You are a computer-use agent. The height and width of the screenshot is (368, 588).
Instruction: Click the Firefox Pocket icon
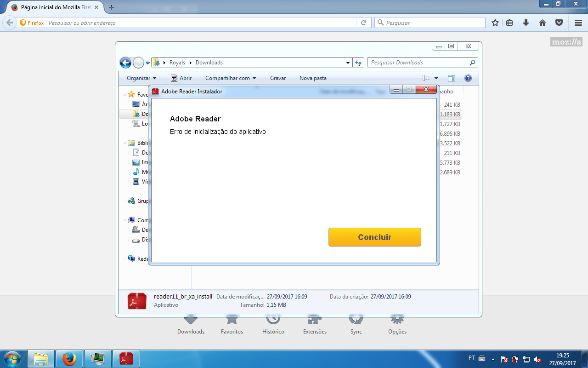coord(559,23)
